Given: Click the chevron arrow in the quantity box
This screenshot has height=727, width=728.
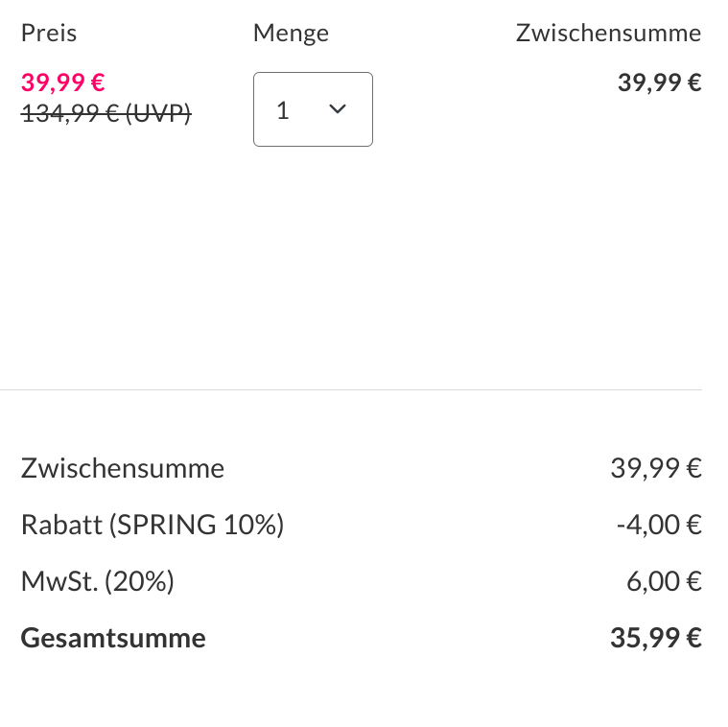Looking at the screenshot, I should coord(337,109).
